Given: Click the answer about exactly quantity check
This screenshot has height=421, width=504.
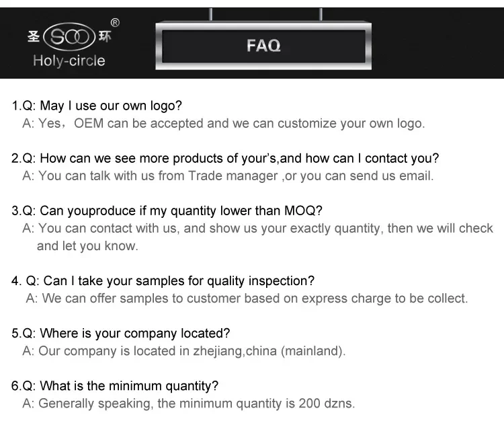Looking at the screenshot, I should (x=257, y=229).
